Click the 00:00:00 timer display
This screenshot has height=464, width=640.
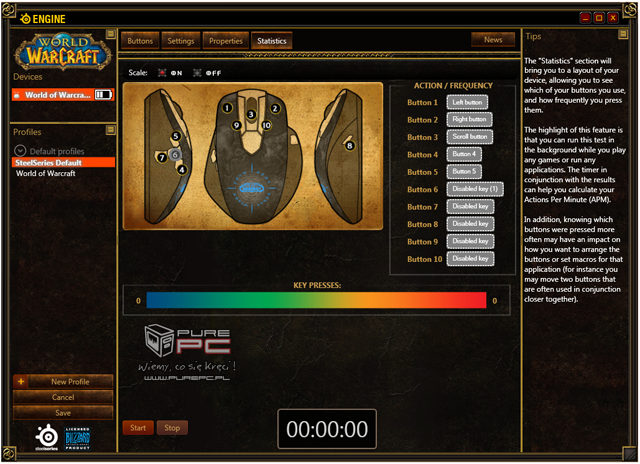(x=327, y=429)
